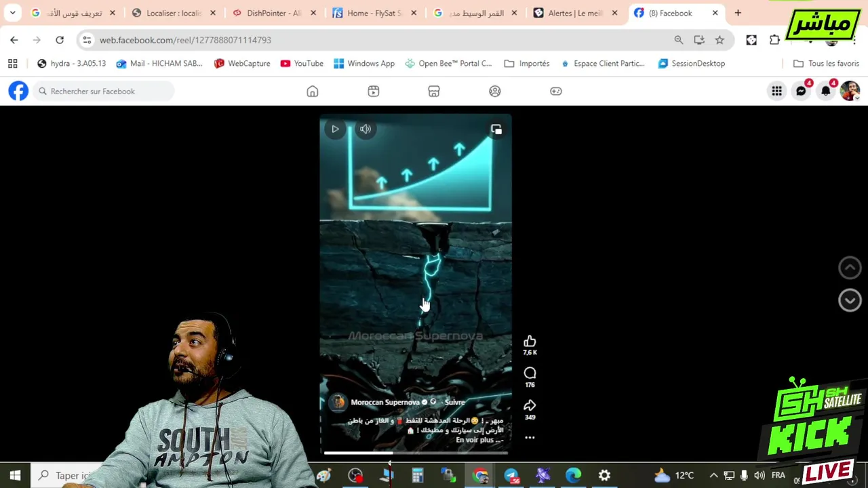View site information icon in address bar

click(87, 40)
